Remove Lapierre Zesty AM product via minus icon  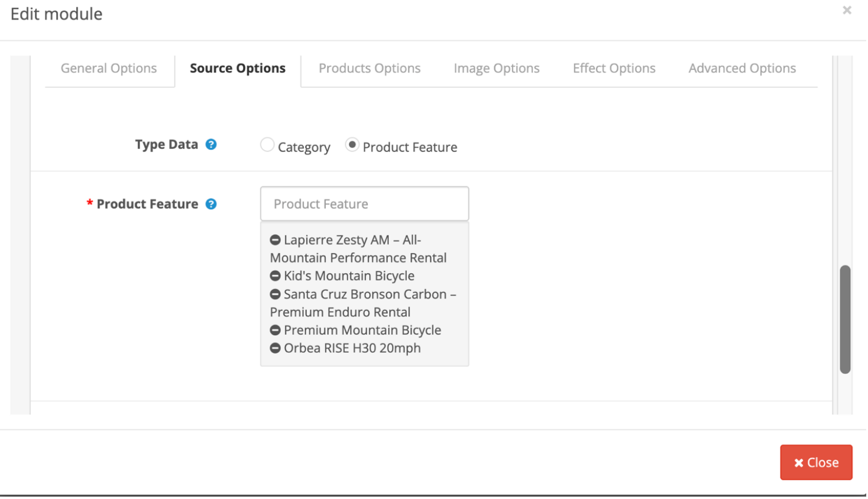pyautogui.click(x=275, y=240)
